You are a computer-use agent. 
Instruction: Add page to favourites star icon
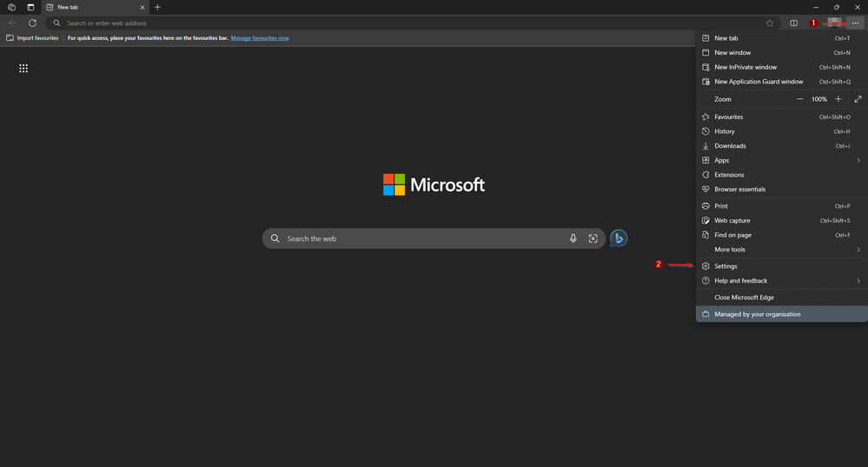tap(770, 23)
